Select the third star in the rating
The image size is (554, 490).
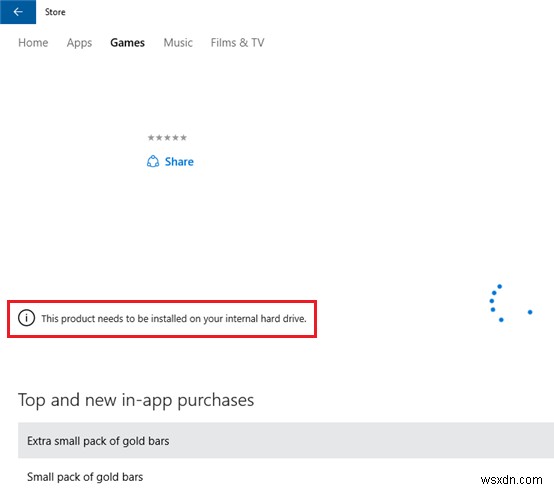click(x=167, y=137)
